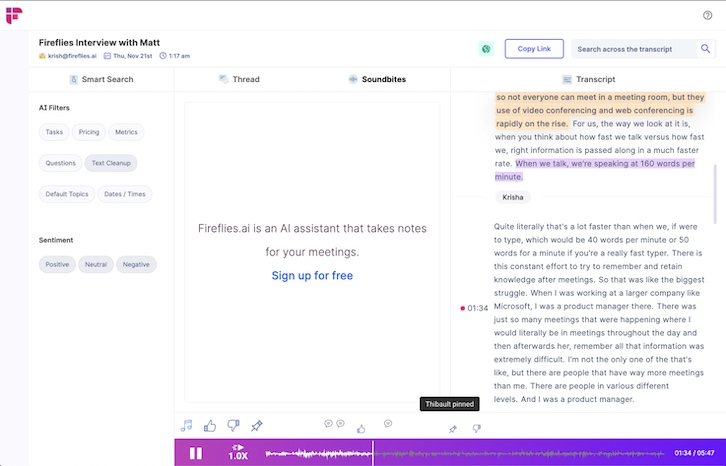This screenshot has height=466, width=726.
Task: Toggle the Tasks AI filter
Action: click(x=55, y=132)
